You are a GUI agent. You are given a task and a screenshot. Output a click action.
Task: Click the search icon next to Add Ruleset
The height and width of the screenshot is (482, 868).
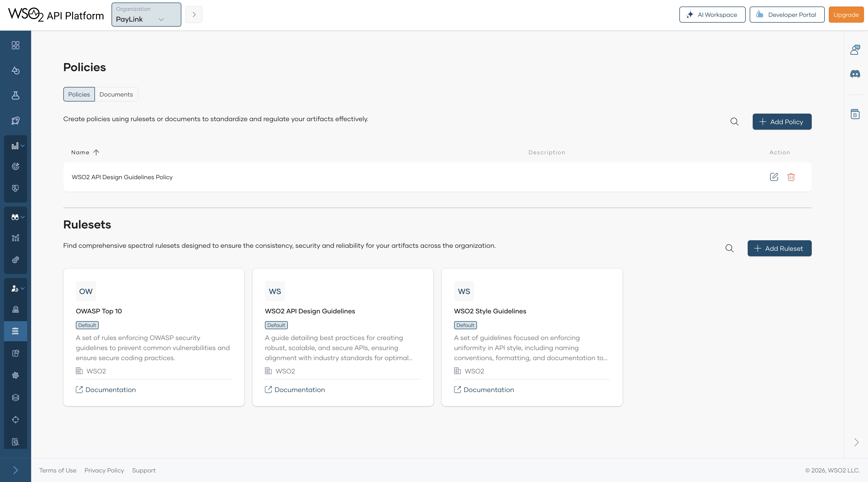[729, 249]
